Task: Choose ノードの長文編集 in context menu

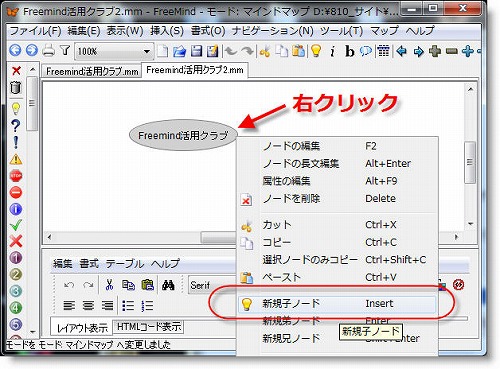Action: 337,164
